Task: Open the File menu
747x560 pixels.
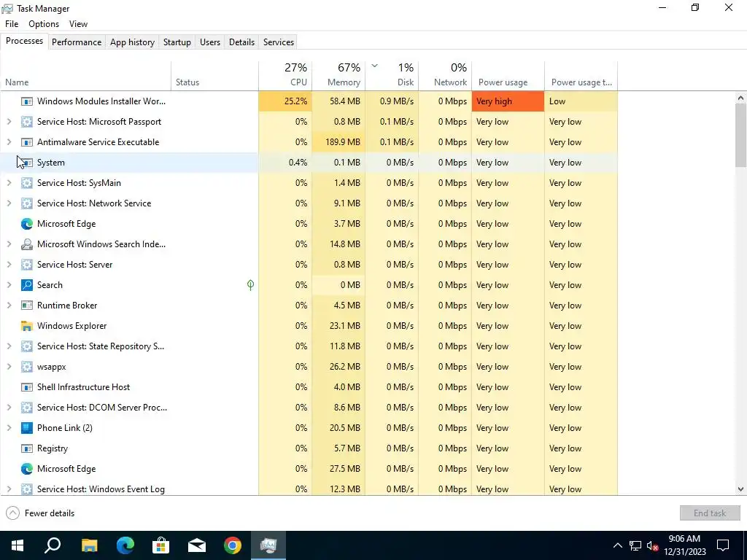Action: [12, 24]
